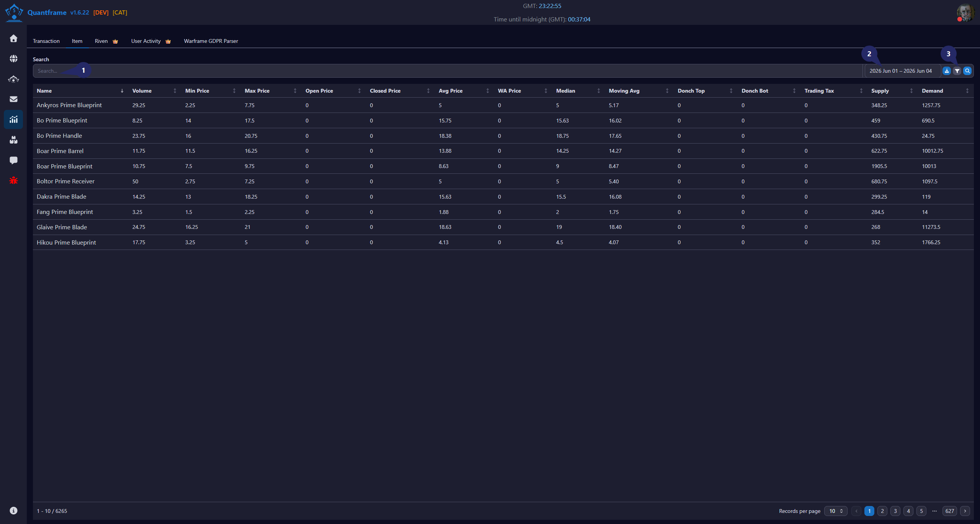The width and height of the screenshot is (980, 524).
Task: Switch to the Riven tab
Action: [x=106, y=41]
